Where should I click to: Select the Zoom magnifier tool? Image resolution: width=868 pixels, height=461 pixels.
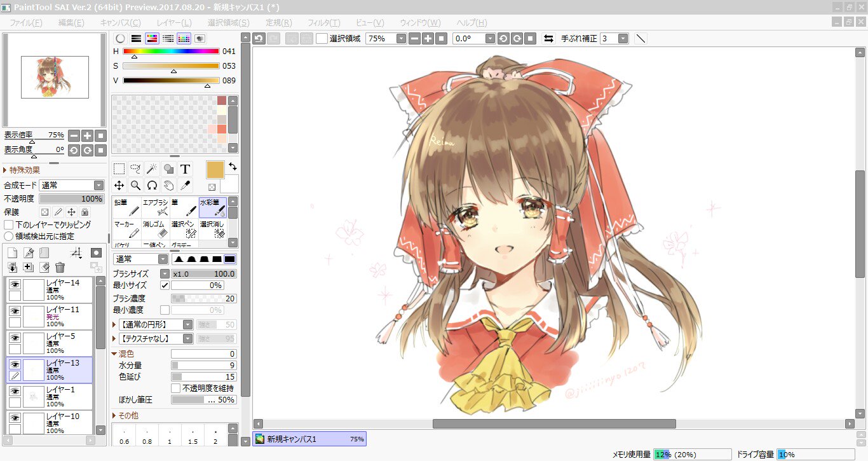[x=135, y=185]
